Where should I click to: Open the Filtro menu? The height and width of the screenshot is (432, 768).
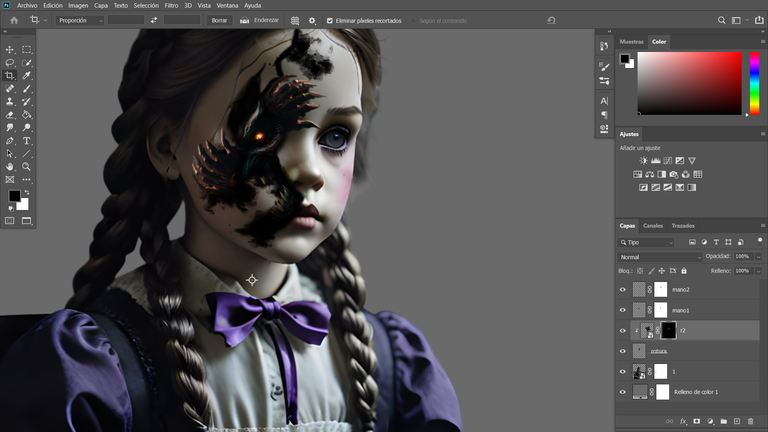tap(171, 5)
